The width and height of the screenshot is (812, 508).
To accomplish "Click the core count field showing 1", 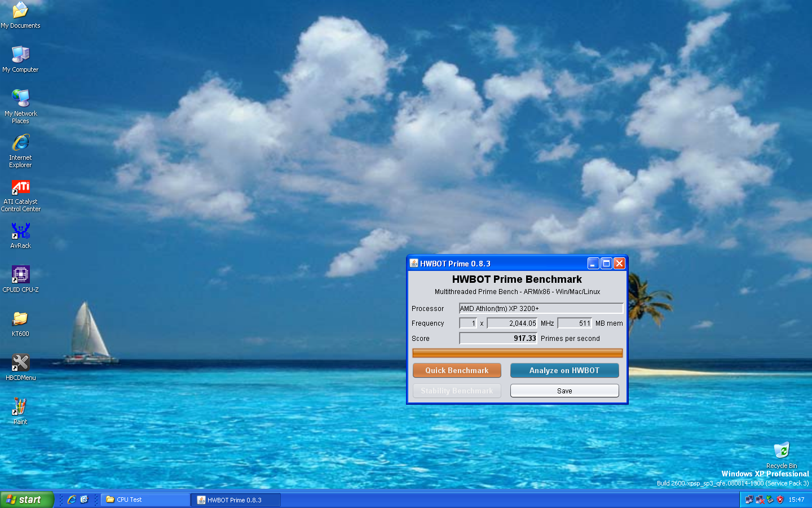I will pos(468,323).
